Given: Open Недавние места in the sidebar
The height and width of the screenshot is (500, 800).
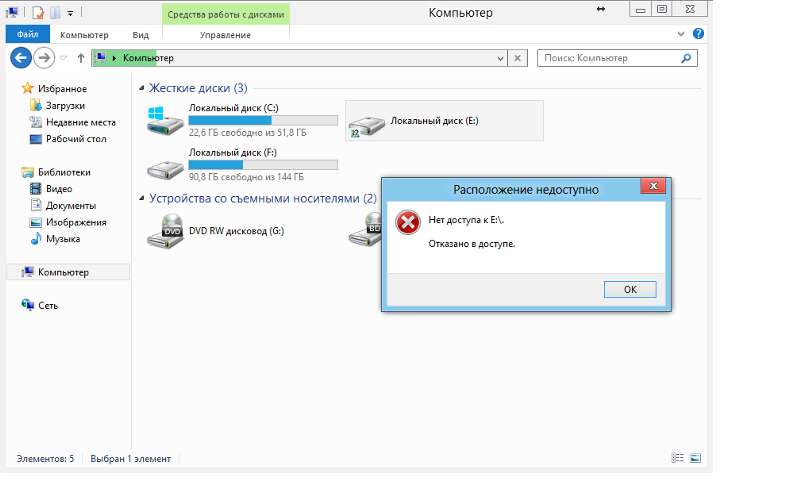Looking at the screenshot, I should 81,122.
